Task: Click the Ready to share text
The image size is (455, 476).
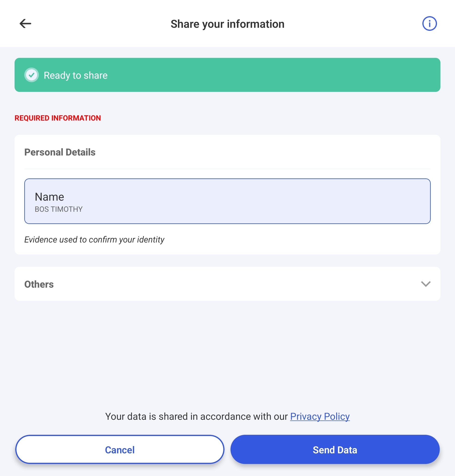Action: 75,75
